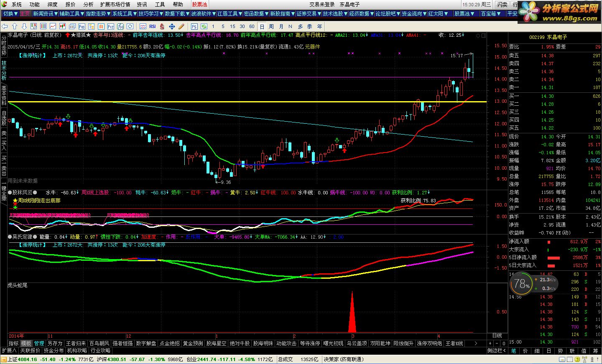Click the circle-in-box toolbar icon
Screen dimensions: 602x364
tap(130, 26)
